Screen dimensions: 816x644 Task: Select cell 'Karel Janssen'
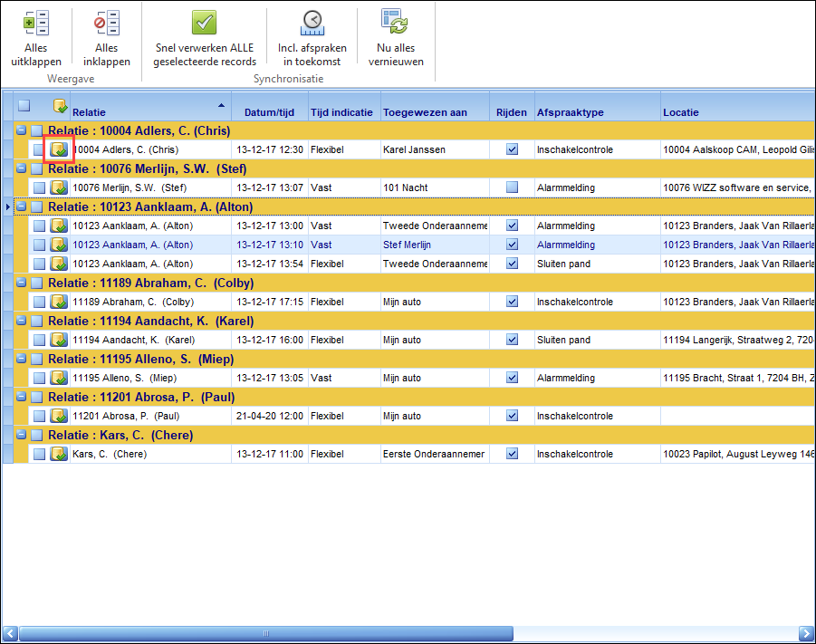click(x=435, y=149)
